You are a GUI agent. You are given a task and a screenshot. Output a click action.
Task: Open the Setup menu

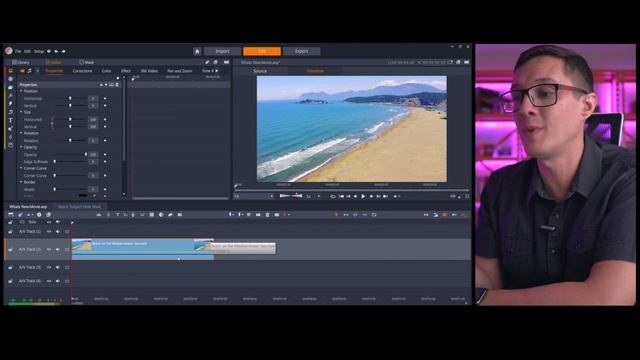tap(39, 51)
